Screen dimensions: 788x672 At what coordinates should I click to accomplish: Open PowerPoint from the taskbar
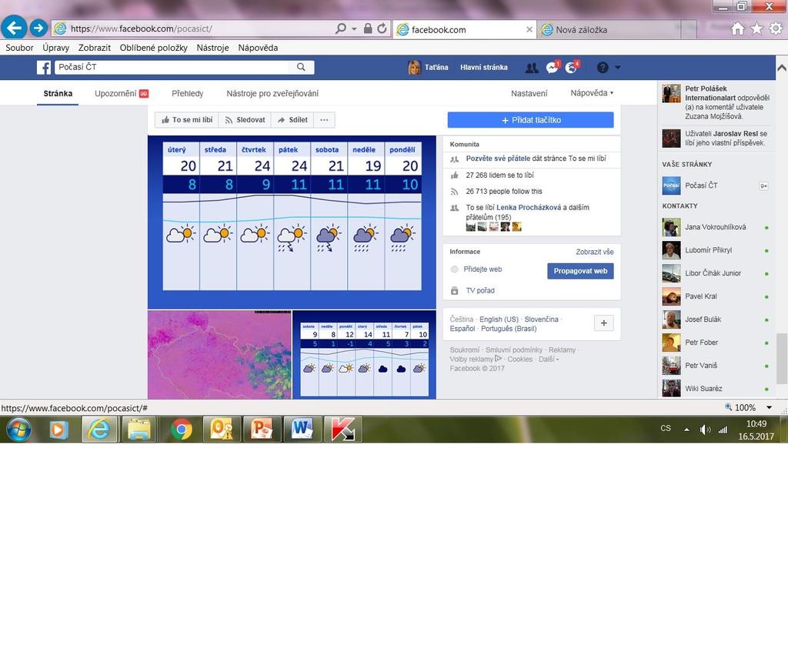(x=262, y=430)
